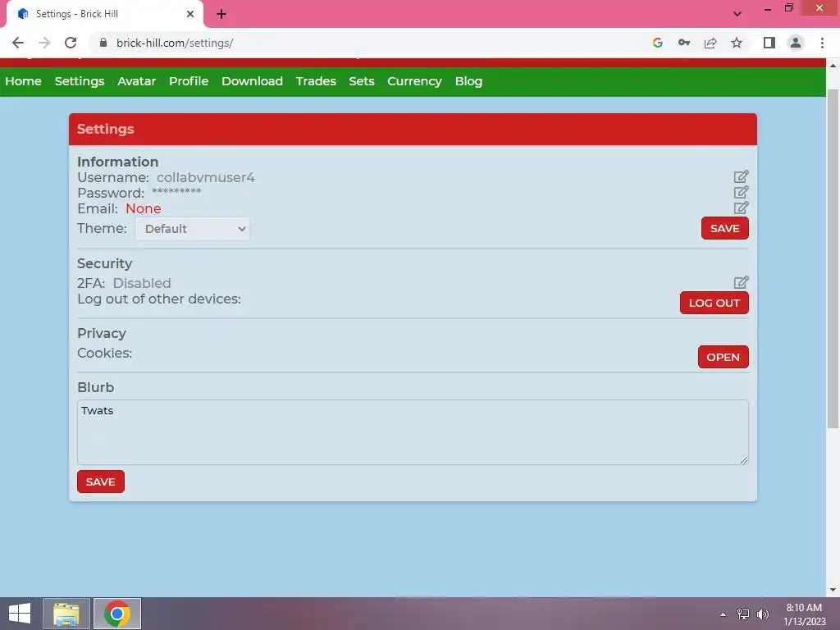Screen dimensions: 840x630
Task: Click the email value None
Action: (143, 208)
